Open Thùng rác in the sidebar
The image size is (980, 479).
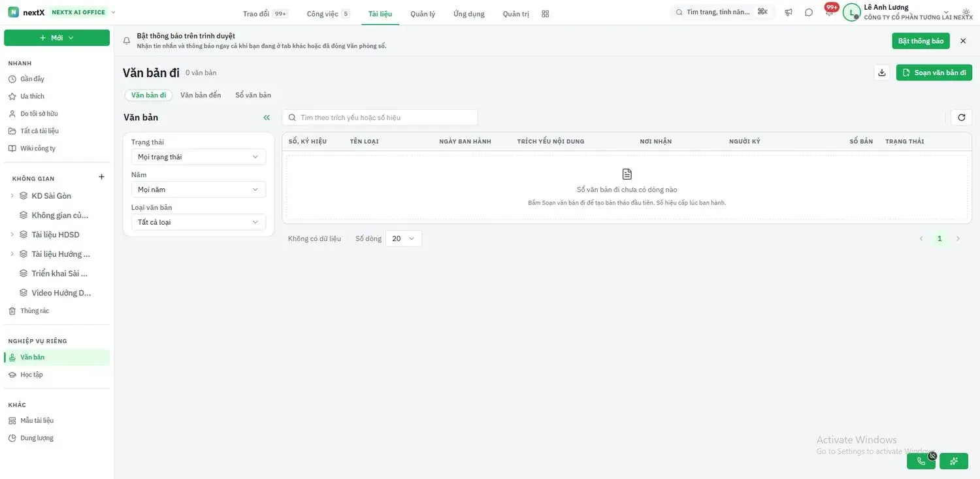(57, 311)
